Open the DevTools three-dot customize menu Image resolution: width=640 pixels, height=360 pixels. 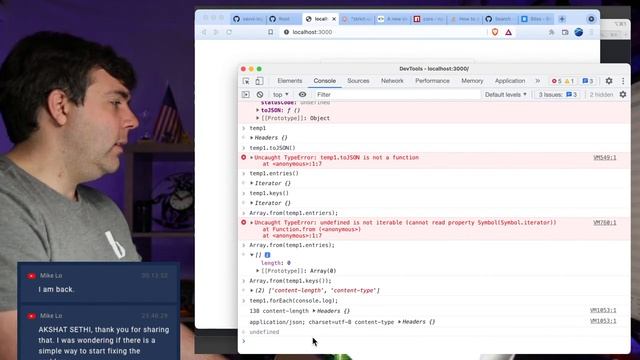pos(623,81)
